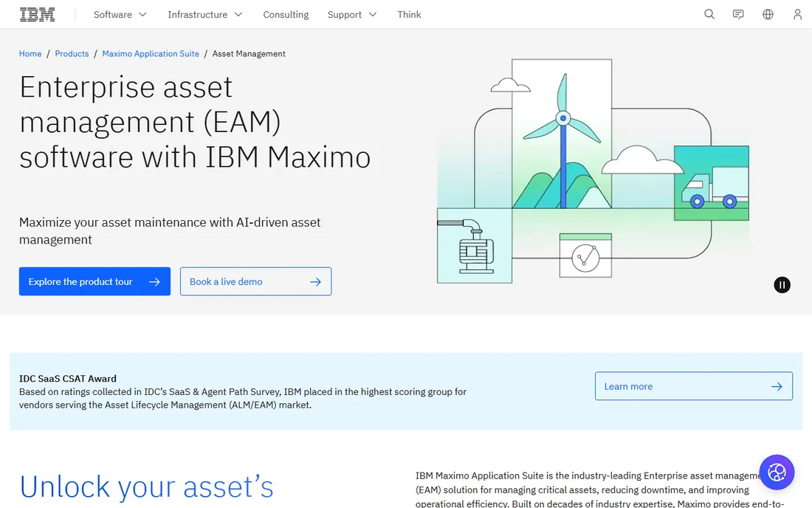Viewport: 812px width, 508px height.
Task: Open the user profile icon
Action: [x=797, y=15]
